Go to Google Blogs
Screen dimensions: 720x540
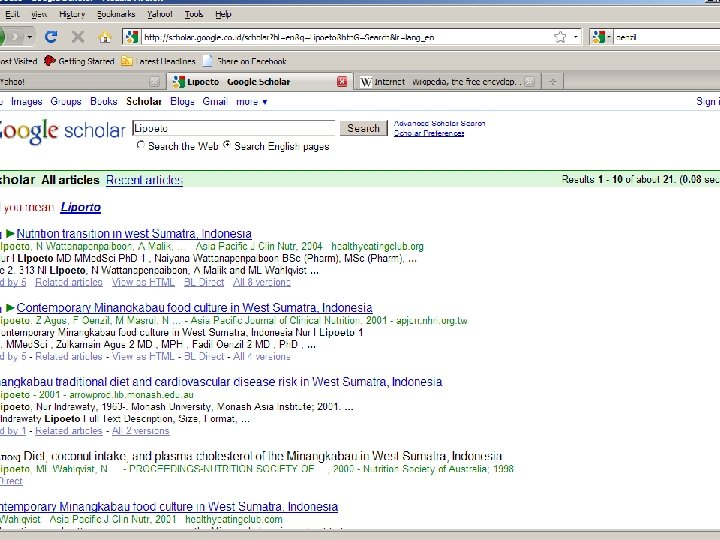[182, 101]
